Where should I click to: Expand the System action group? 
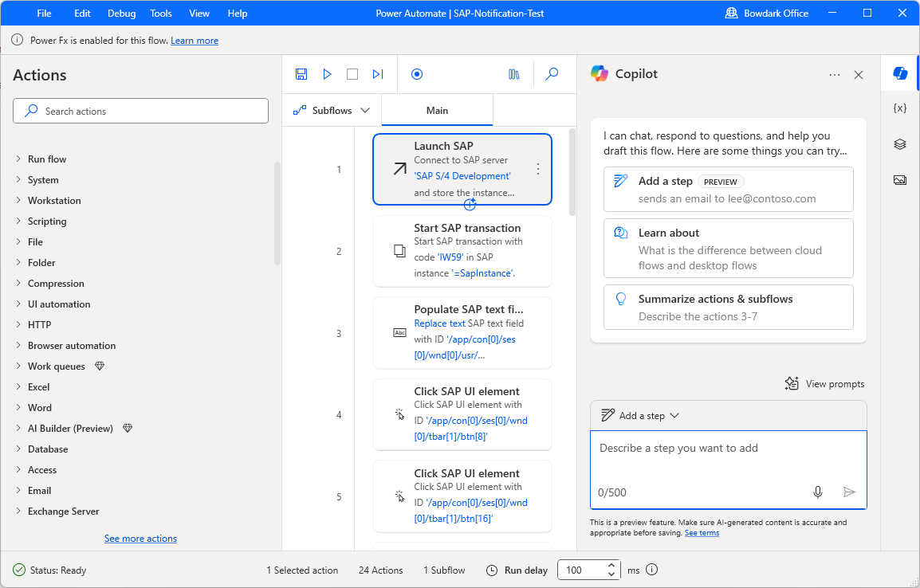pos(18,179)
